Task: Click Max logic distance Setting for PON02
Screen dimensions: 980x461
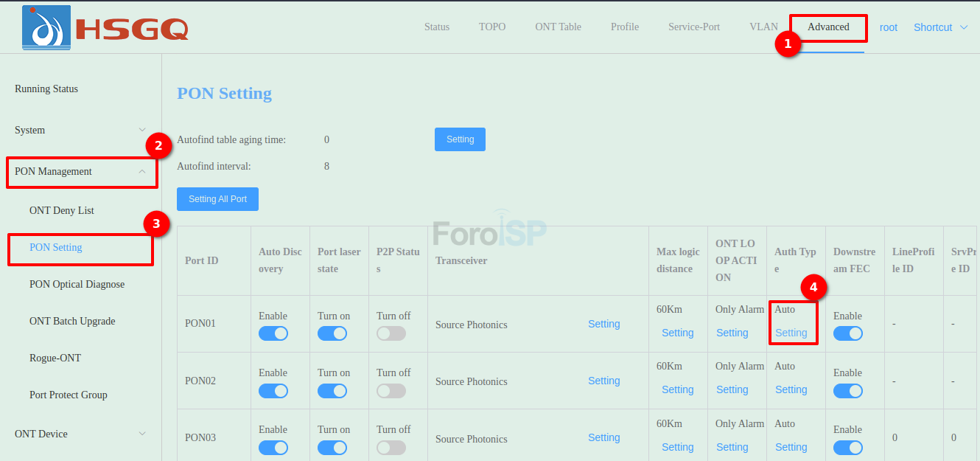Action: [677, 389]
